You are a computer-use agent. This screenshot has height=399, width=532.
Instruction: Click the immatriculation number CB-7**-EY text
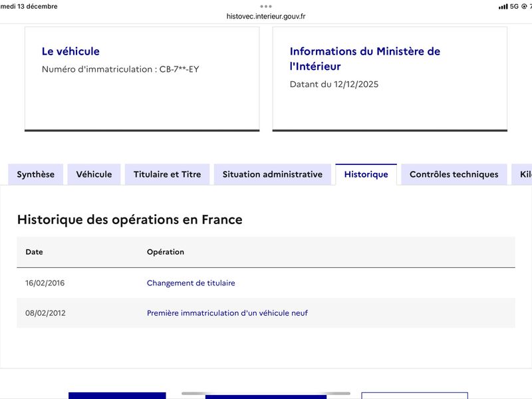[x=179, y=69]
